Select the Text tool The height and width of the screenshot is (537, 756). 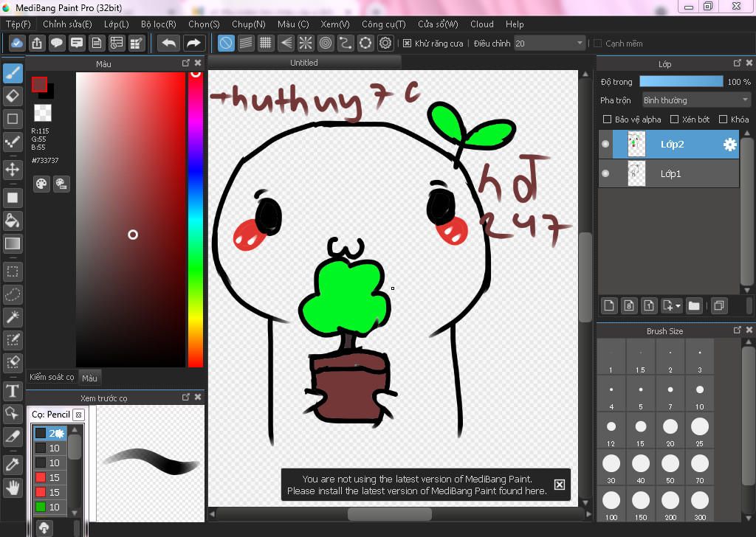[13, 391]
